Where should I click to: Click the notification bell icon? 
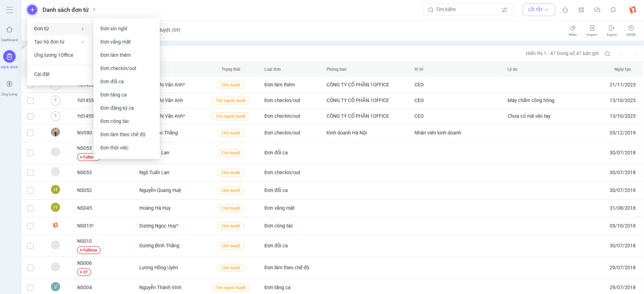click(613, 10)
